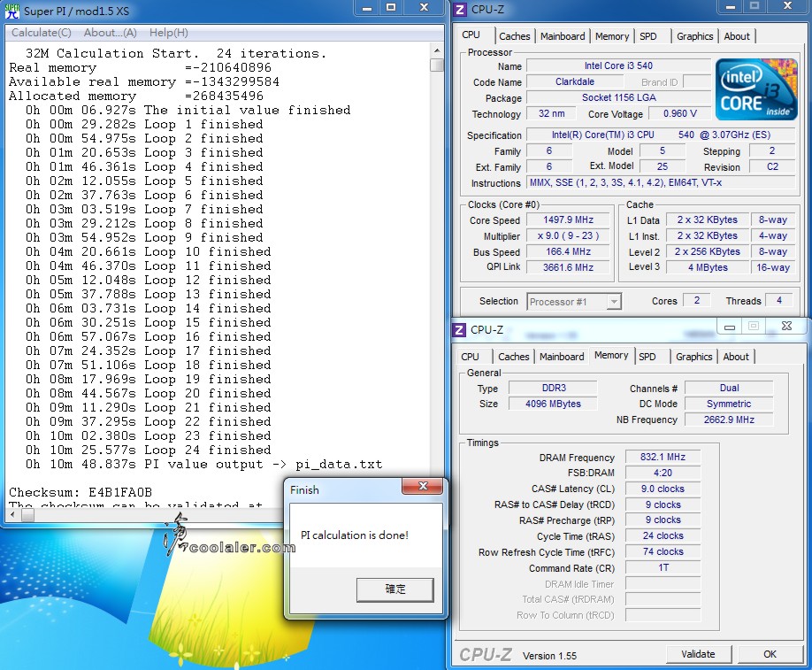812x670 pixels.
Task: Click the Cycle Time (tRAS) value "24 clocks"
Action: 663,535
